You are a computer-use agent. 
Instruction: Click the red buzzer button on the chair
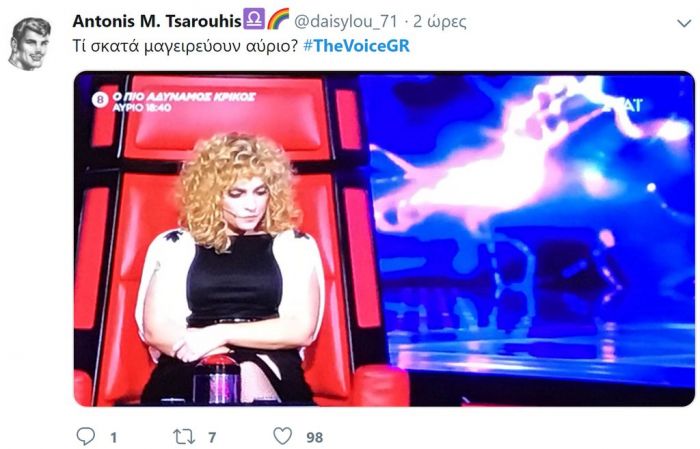tap(218, 362)
